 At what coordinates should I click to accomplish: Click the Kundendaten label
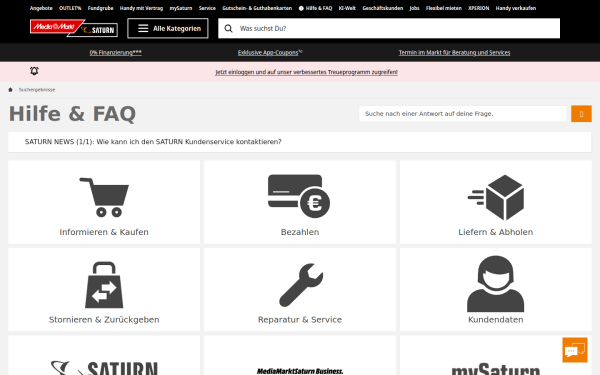pos(496,320)
